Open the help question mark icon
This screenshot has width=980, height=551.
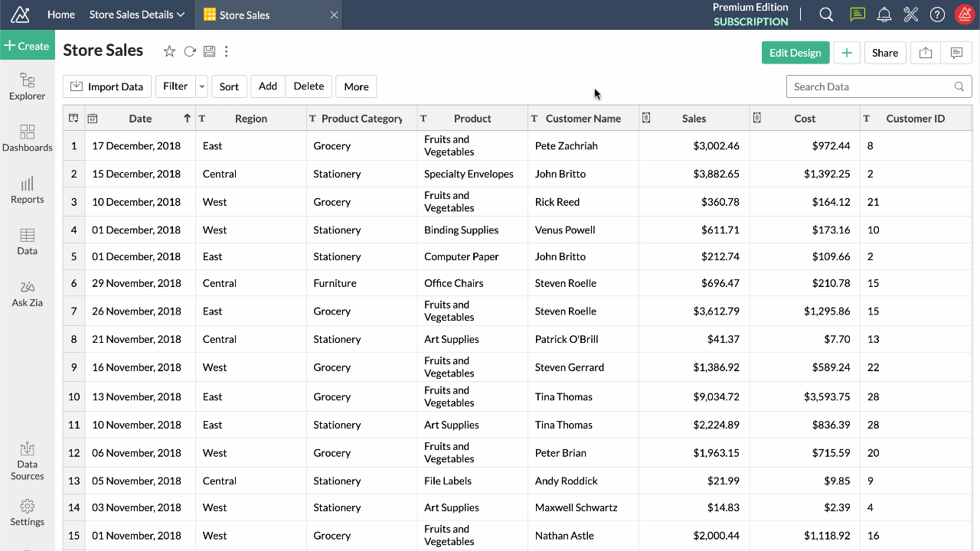coord(937,15)
